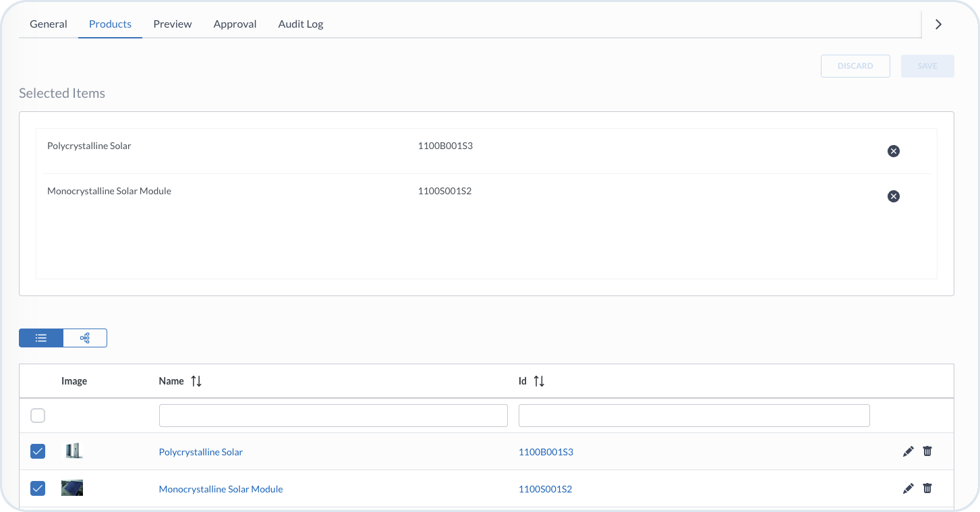Switch to tree hierarchy view

pos(85,338)
